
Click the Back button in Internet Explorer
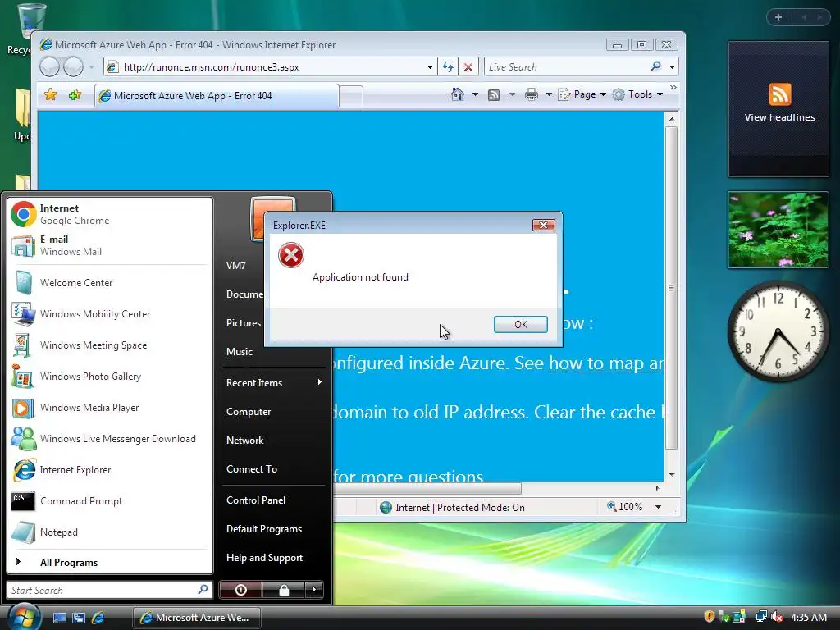(50, 67)
